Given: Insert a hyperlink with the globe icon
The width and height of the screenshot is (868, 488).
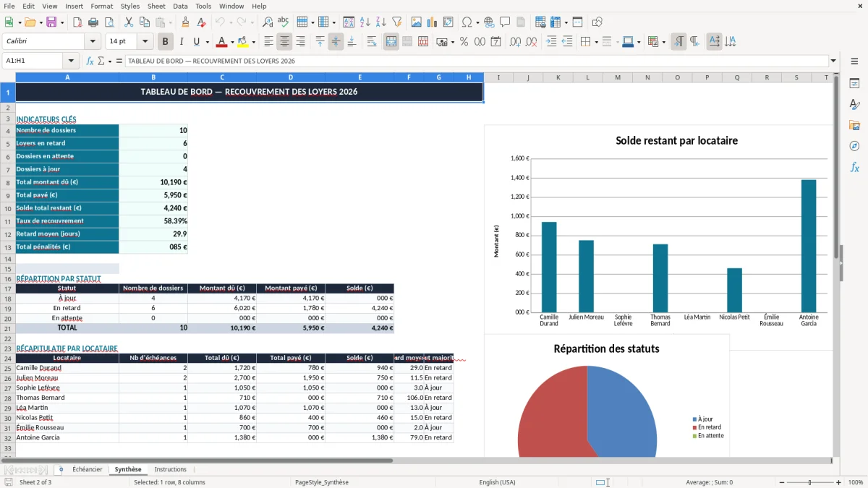Looking at the screenshot, I should (x=489, y=22).
